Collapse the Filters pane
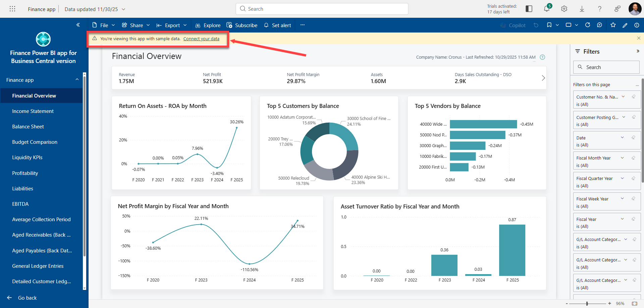 pyautogui.click(x=638, y=51)
